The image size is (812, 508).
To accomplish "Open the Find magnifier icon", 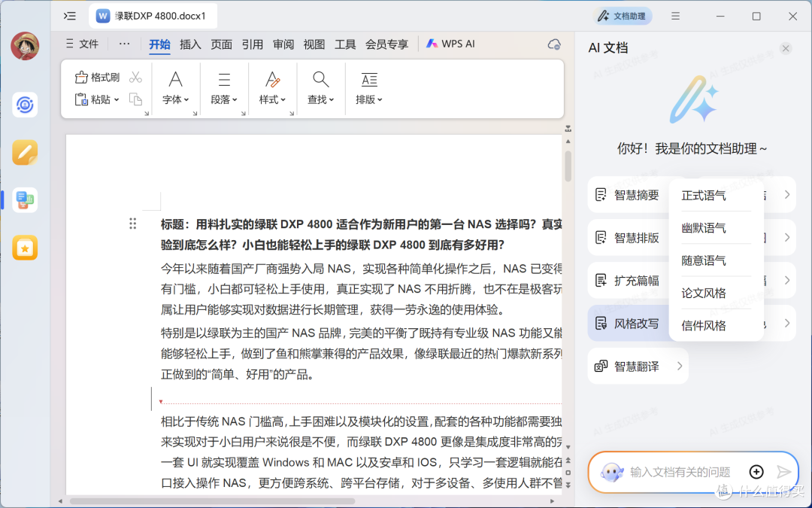I will pyautogui.click(x=320, y=79).
